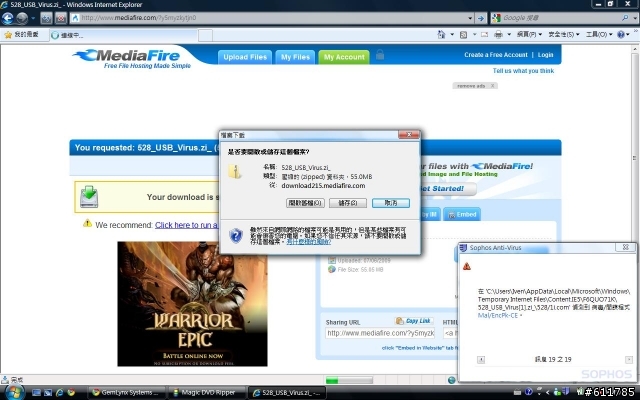Screen dimensions: 640x400
Task: Go back with the browser Back arrow
Action: click(x=8, y=18)
